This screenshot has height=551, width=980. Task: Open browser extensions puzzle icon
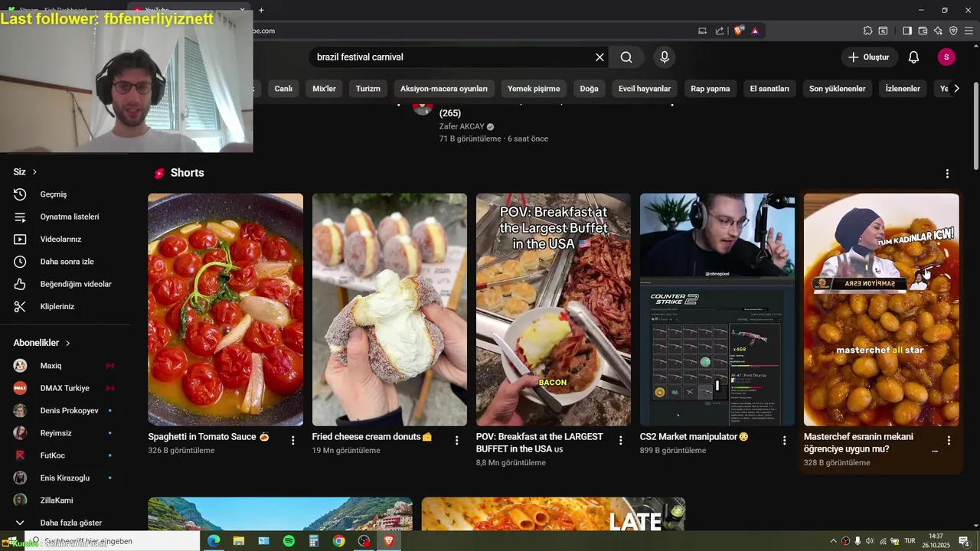point(867,31)
